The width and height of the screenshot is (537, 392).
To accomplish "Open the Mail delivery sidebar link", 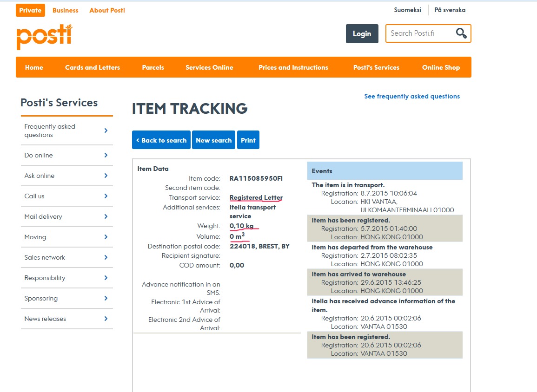I will [43, 216].
